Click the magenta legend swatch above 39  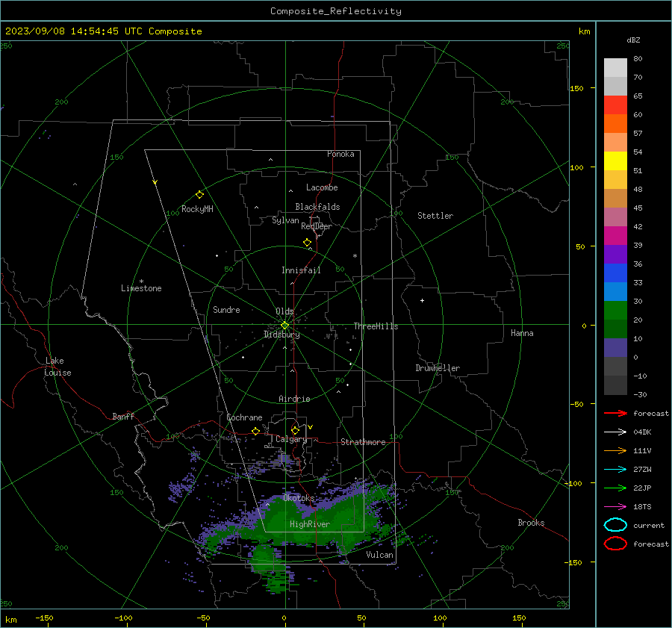point(615,235)
